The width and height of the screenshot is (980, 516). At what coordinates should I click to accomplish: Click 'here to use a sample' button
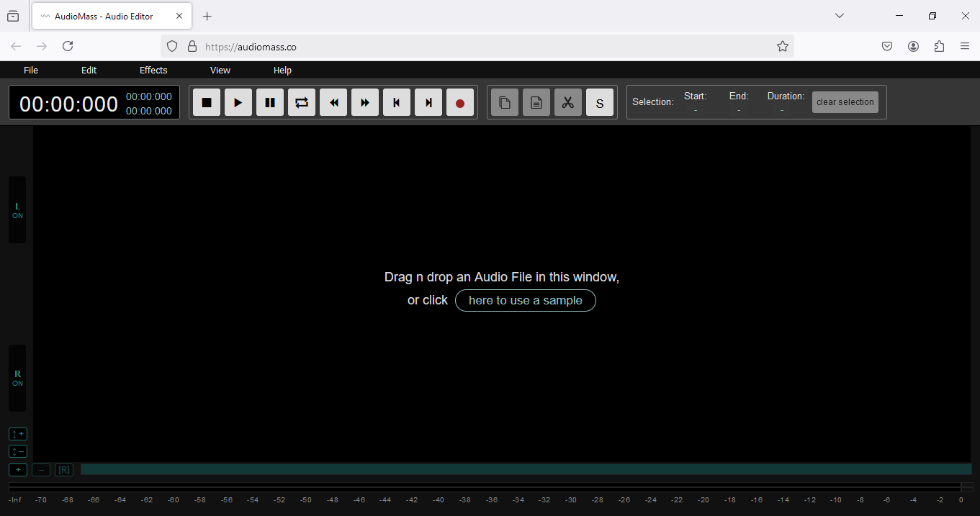point(525,300)
